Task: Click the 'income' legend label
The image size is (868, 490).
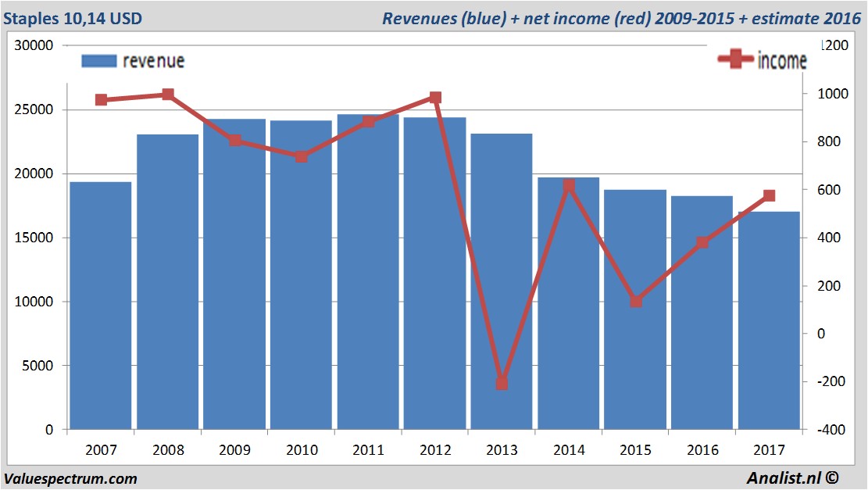Action: (x=782, y=60)
